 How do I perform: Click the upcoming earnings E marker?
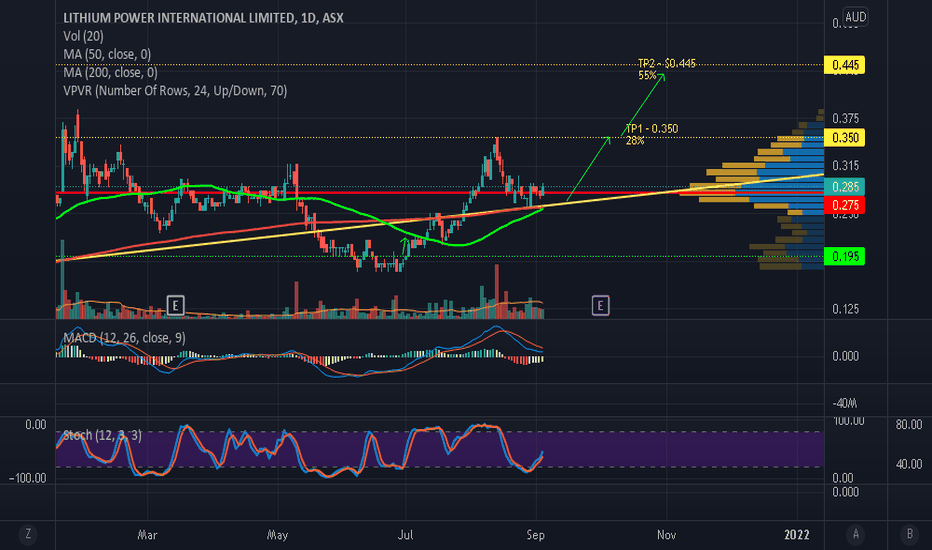click(600, 306)
